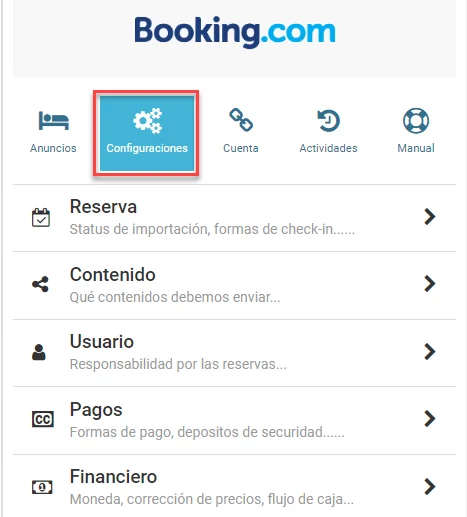Open the Actividades history clock icon

pyautogui.click(x=328, y=121)
